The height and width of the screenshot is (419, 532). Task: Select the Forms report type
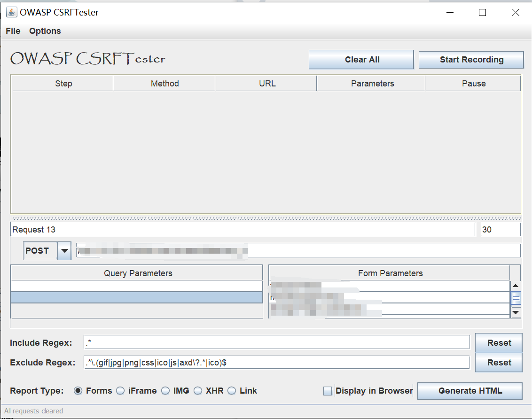(78, 391)
